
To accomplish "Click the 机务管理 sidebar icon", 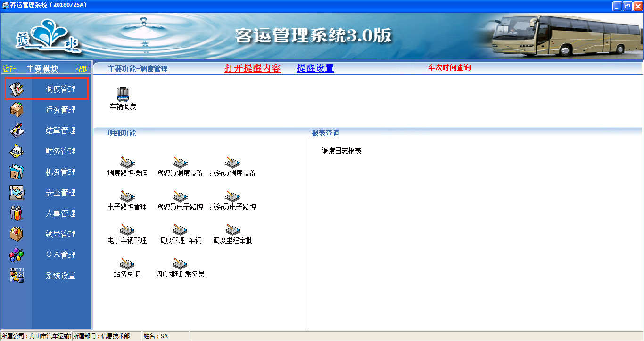I will point(17,172).
